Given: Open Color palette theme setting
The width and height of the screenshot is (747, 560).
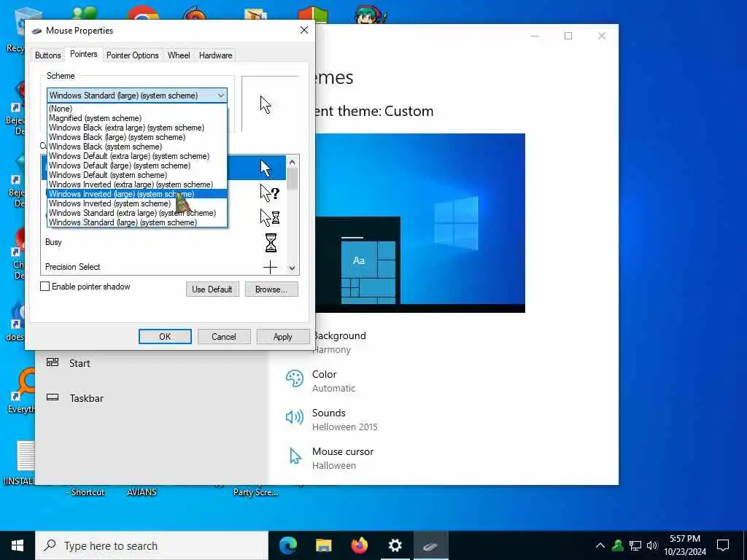Looking at the screenshot, I should pyautogui.click(x=320, y=381).
